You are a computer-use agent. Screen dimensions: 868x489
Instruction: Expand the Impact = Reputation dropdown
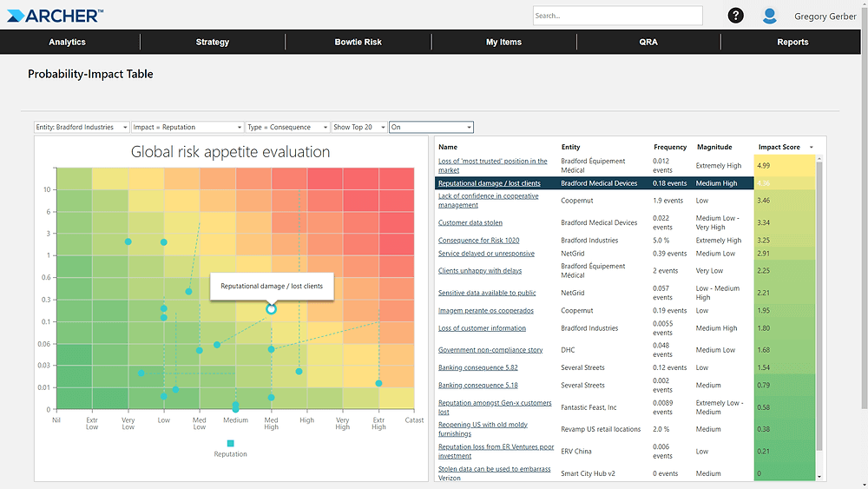coord(187,128)
